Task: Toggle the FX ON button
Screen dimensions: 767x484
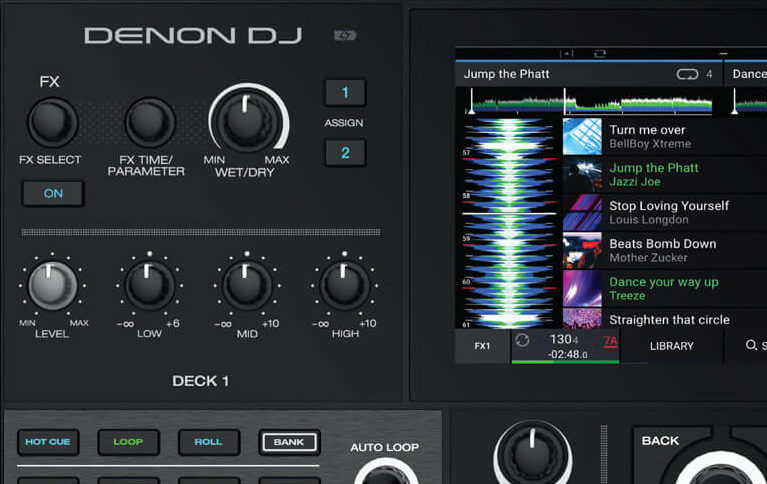Action: [53, 193]
